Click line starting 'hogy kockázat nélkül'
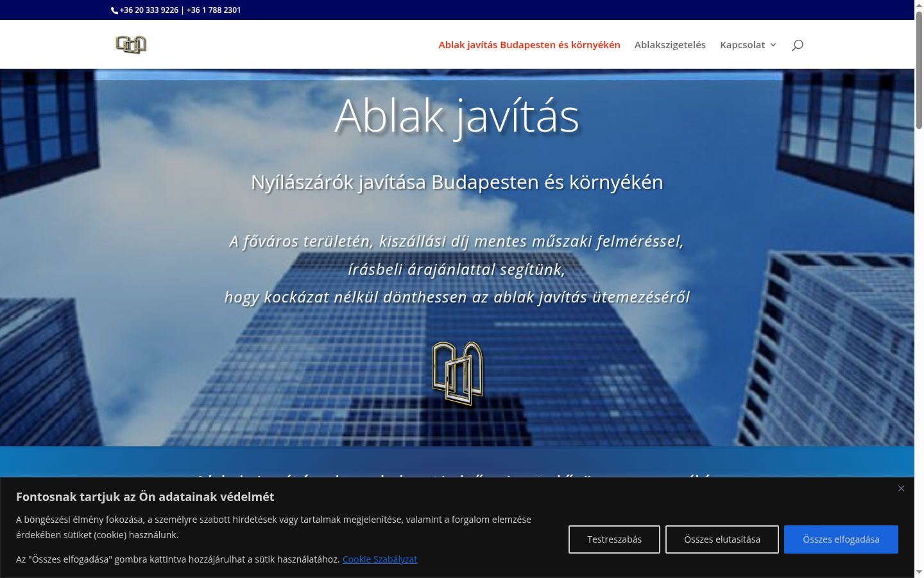Viewport: 924px width, 578px height. (x=457, y=297)
